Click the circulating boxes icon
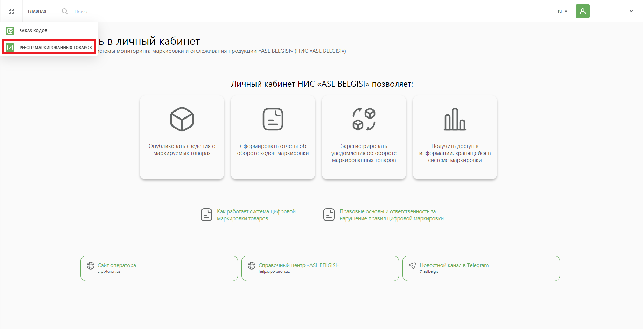This screenshot has height=330, width=644. (364, 119)
